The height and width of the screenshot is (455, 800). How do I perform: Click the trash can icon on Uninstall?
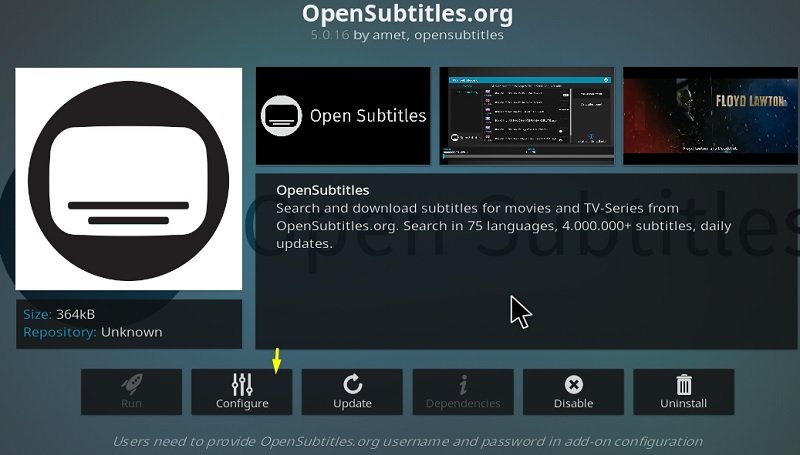click(684, 385)
